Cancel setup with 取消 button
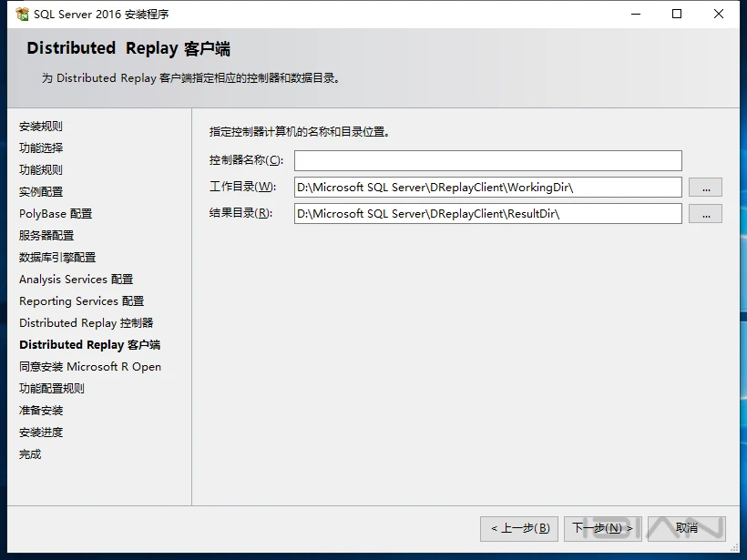Image resolution: width=747 pixels, height=560 pixels. (687, 528)
